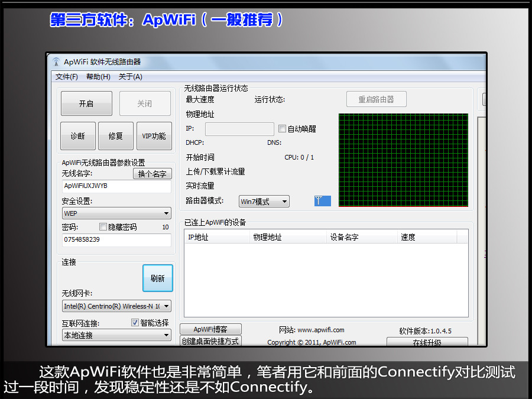The width and height of the screenshot is (532, 399).
Task: Click the green traffic graph grid
Action: pos(403,160)
